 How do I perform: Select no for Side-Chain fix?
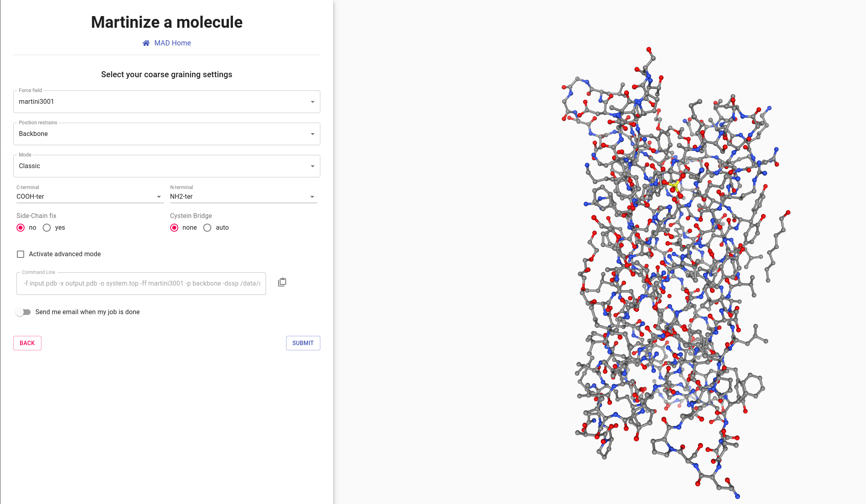point(21,228)
